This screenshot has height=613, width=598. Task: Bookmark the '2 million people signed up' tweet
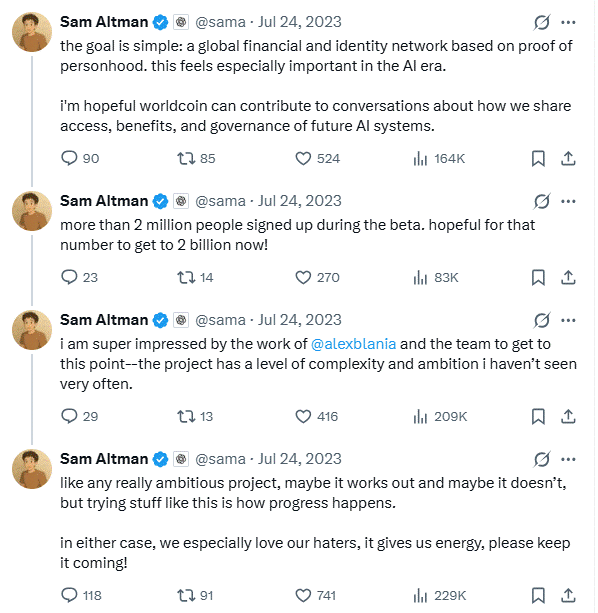tap(538, 278)
